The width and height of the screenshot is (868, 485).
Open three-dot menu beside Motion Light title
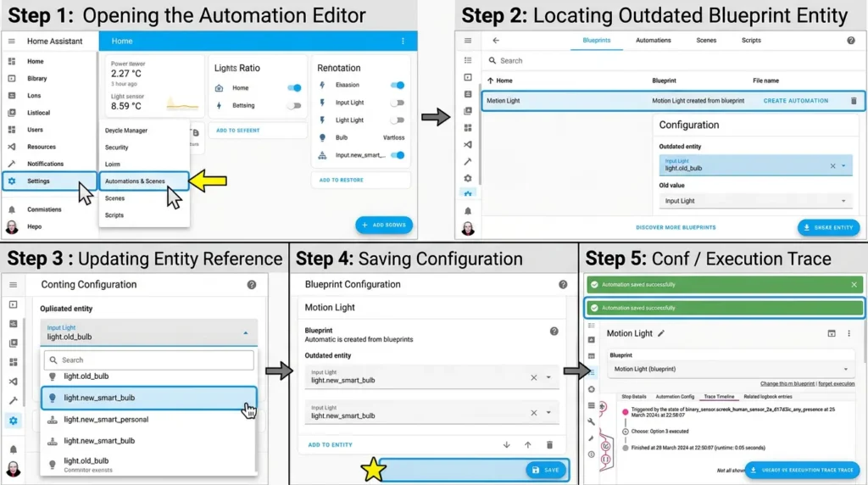(849, 333)
